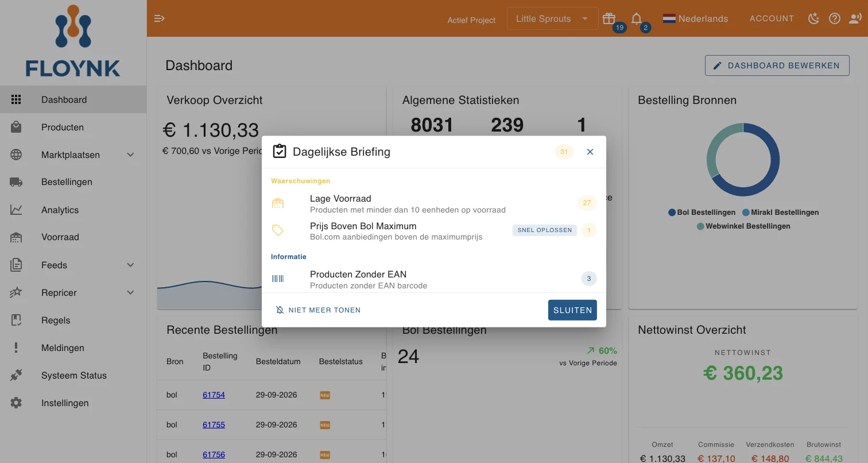Open the Little Sprouts project dropdown
Screen dimensions: 868x463
[x=552, y=18]
